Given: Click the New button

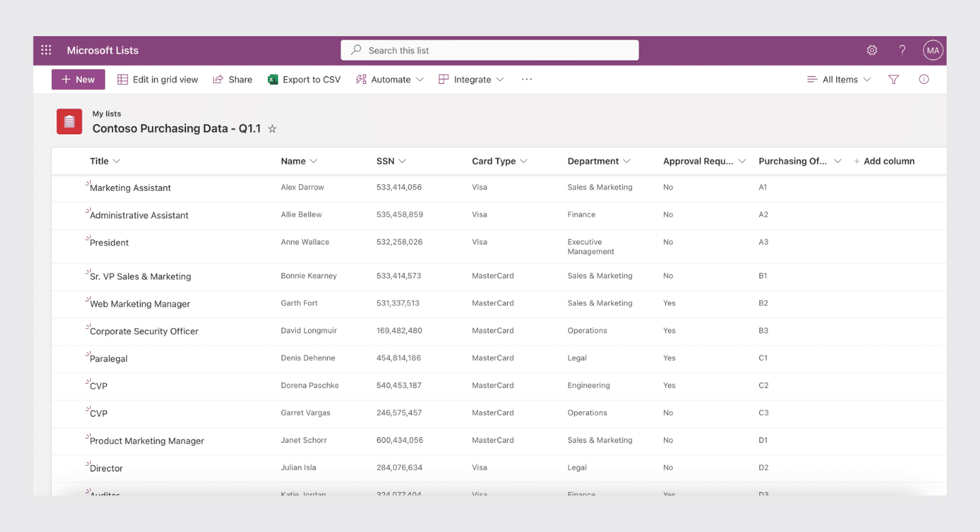Looking at the screenshot, I should coord(78,79).
